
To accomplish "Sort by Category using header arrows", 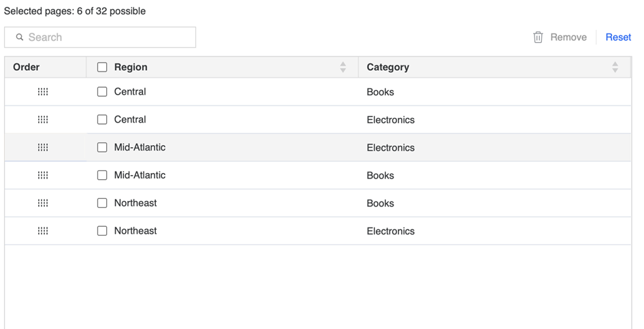I will coord(615,67).
